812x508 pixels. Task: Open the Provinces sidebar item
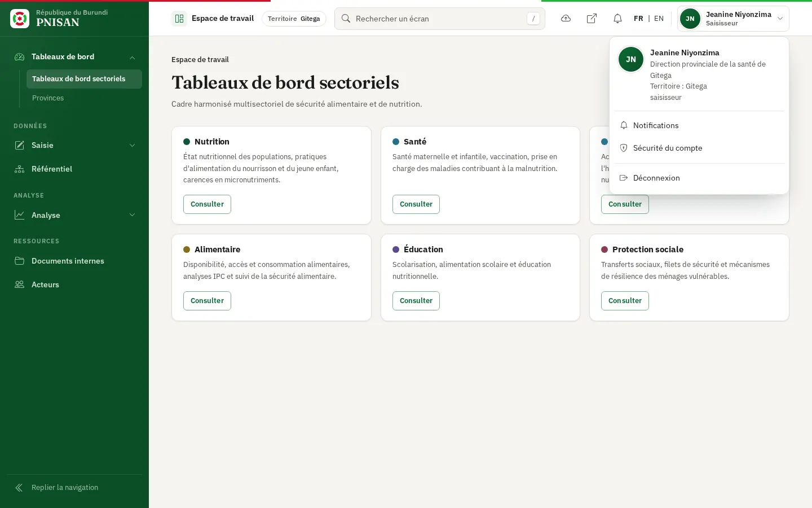[84, 98]
